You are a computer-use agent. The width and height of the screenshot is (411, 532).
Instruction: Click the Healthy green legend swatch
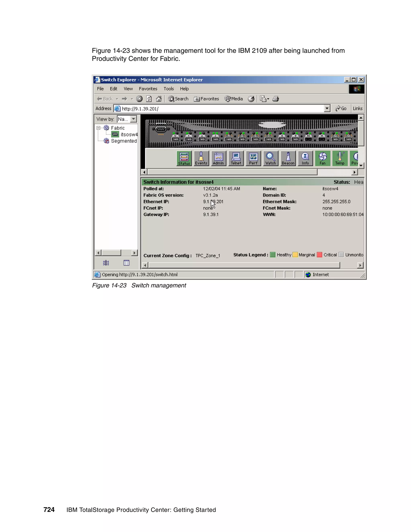tap(273, 255)
